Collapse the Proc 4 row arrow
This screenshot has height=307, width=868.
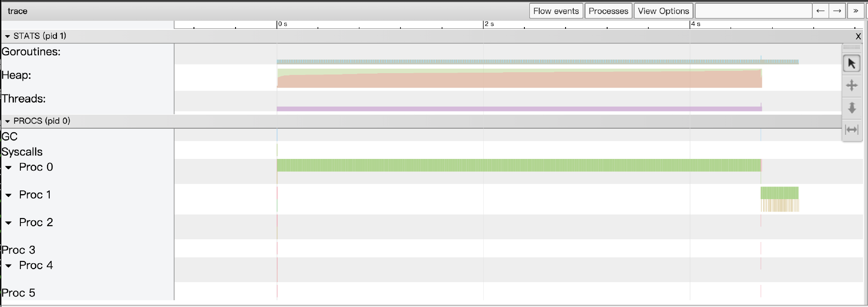[x=9, y=265]
